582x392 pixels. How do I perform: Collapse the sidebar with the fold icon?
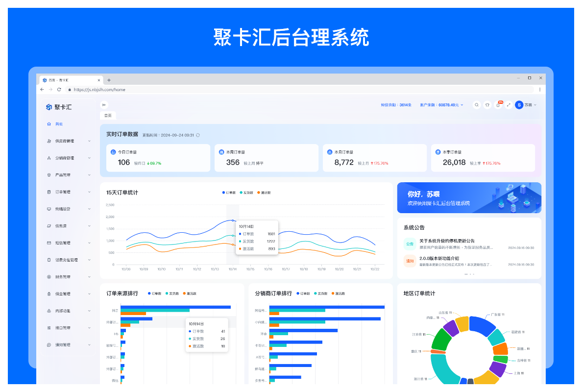(x=104, y=104)
